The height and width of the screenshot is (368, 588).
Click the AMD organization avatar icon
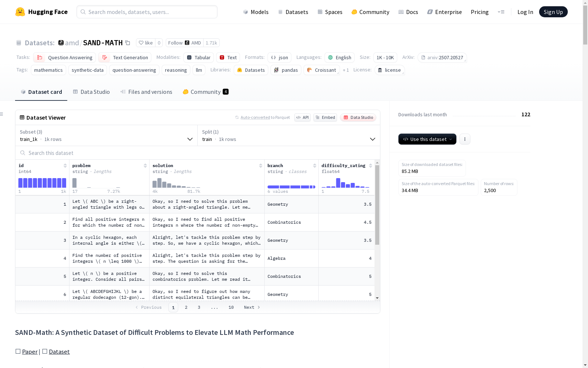(61, 43)
